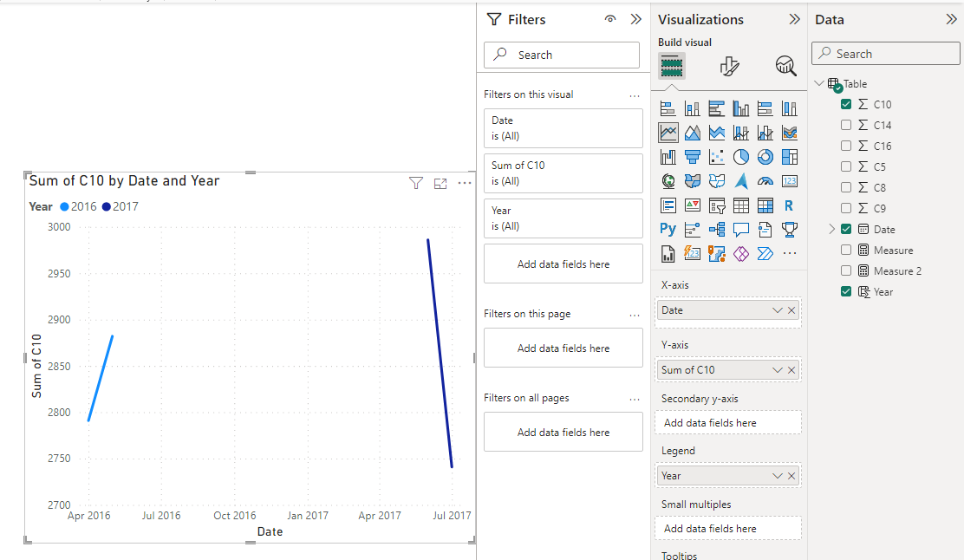Remove Date from the X-axis well
Image resolution: width=964 pixels, height=560 pixels.
(791, 310)
